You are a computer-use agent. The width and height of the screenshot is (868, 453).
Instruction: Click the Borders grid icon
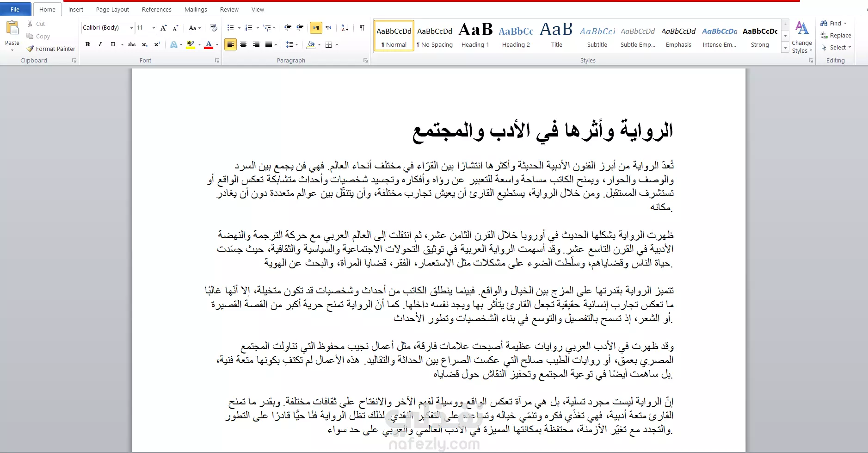[x=328, y=44]
